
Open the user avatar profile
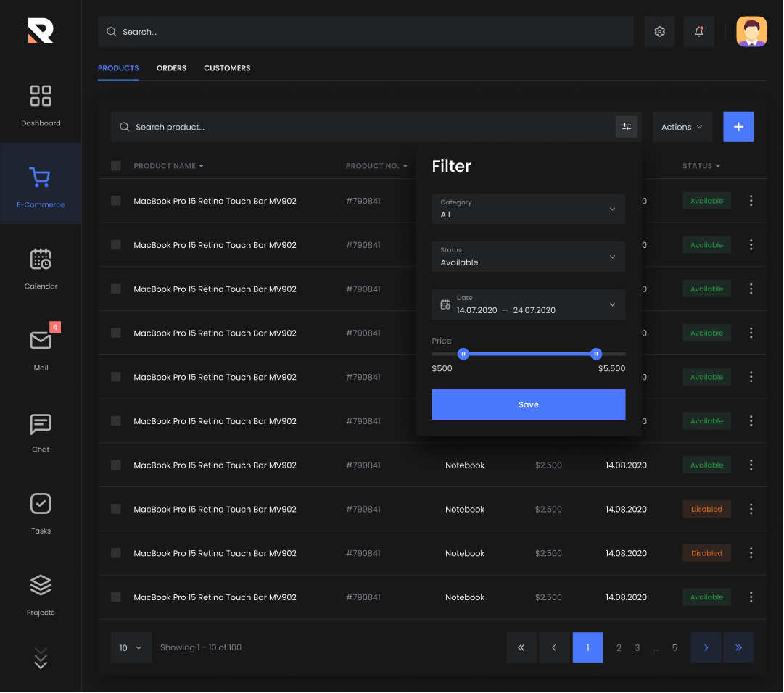pyautogui.click(x=751, y=31)
